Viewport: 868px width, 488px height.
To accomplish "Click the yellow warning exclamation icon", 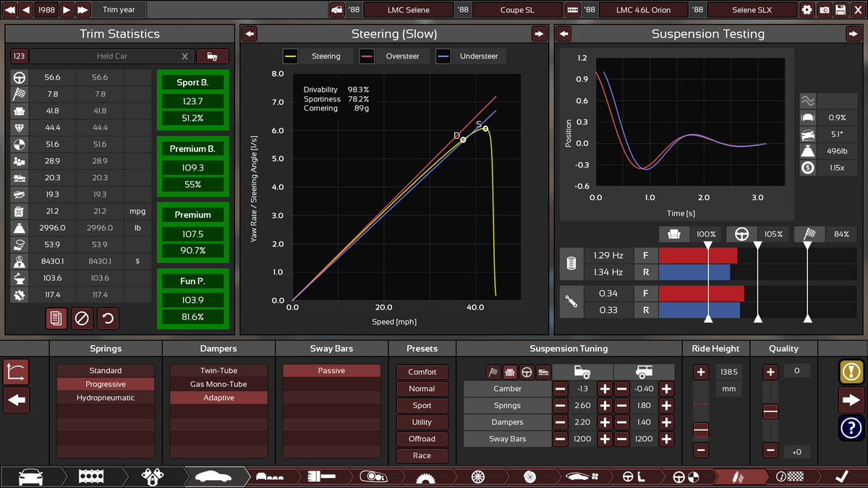I will pyautogui.click(x=851, y=372).
